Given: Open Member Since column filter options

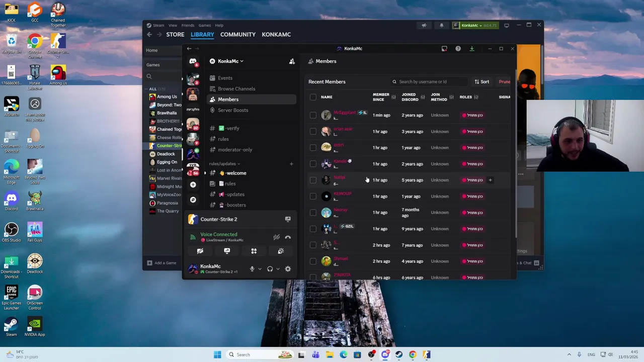Looking at the screenshot, I should coord(393,97).
